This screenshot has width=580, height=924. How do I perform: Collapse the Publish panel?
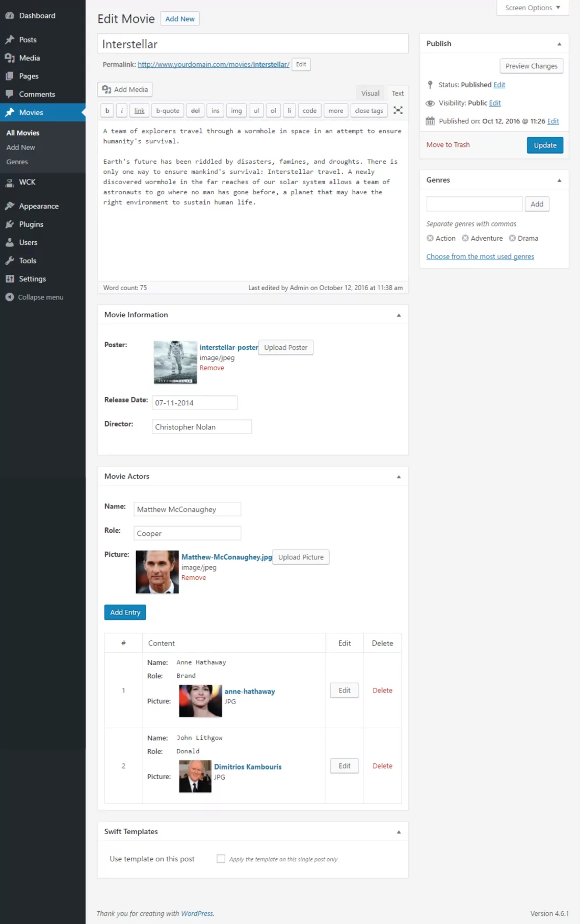[x=559, y=44]
